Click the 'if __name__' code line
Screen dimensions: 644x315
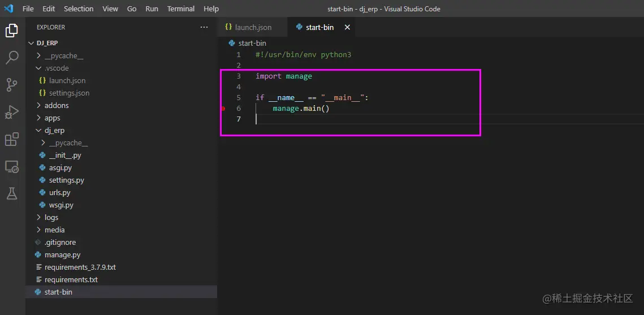(x=313, y=98)
